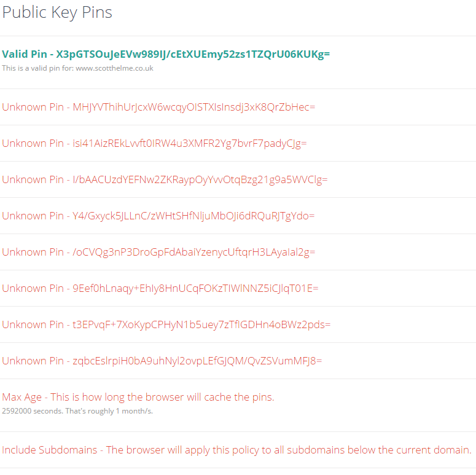Select Unknown Pin starting with isi41AizREkLvvft0
This screenshot has height=475, width=476.
tap(154, 143)
